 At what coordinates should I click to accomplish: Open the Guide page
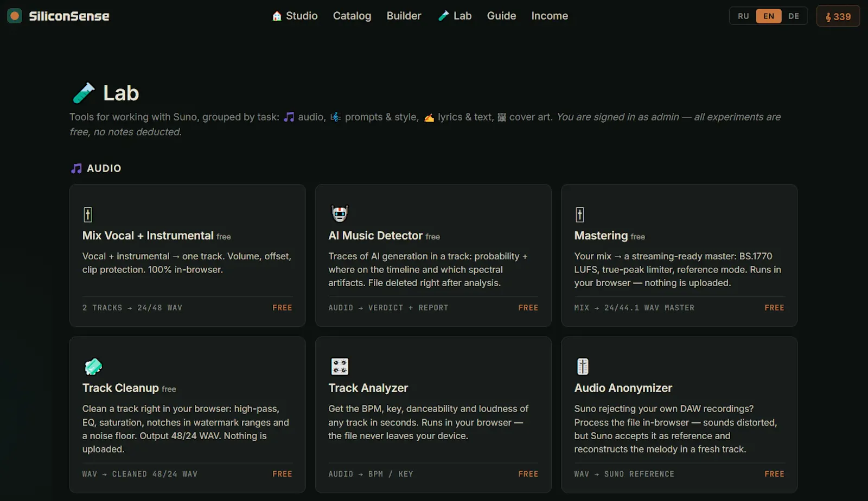pos(501,16)
